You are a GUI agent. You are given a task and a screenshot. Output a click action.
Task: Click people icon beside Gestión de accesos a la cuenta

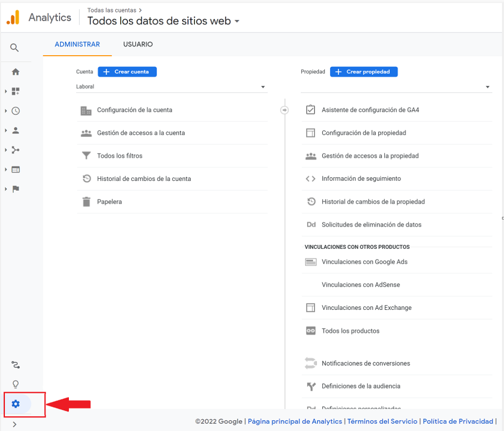(86, 133)
